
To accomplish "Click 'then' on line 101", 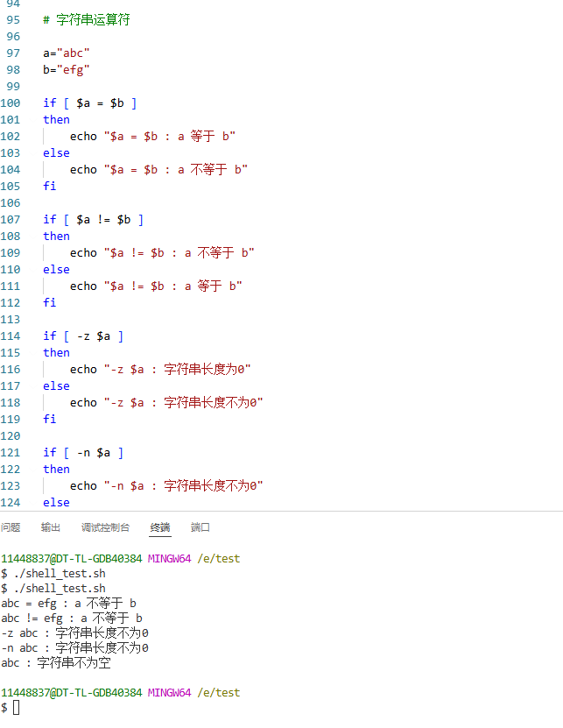I will (x=56, y=120).
